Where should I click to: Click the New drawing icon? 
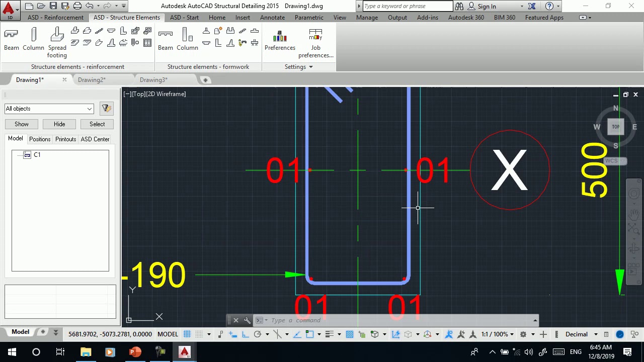click(29, 6)
